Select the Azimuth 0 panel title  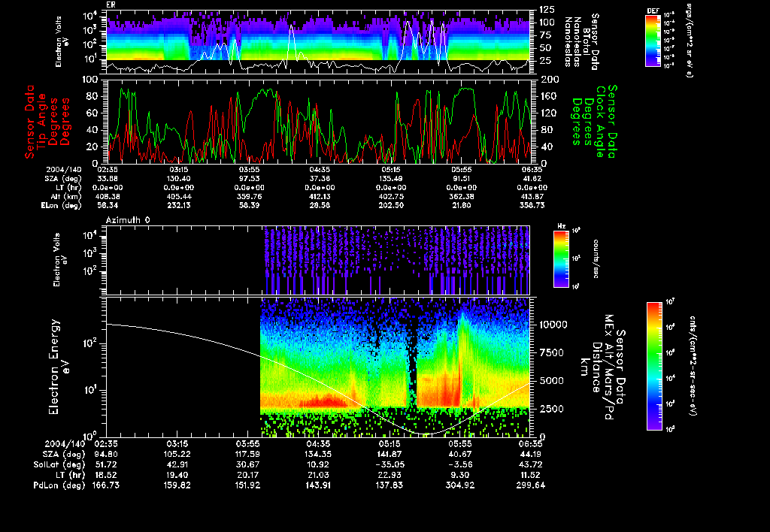pyautogui.click(x=128, y=220)
